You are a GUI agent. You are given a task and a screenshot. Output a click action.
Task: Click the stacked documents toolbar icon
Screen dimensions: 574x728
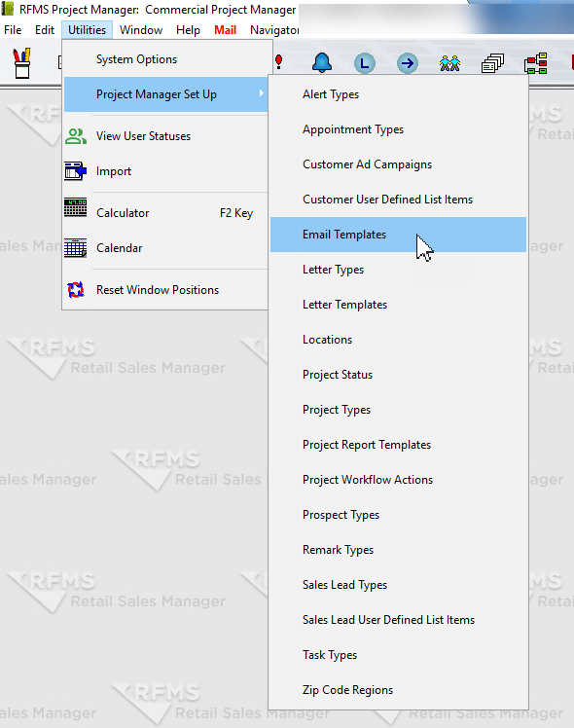(x=492, y=63)
